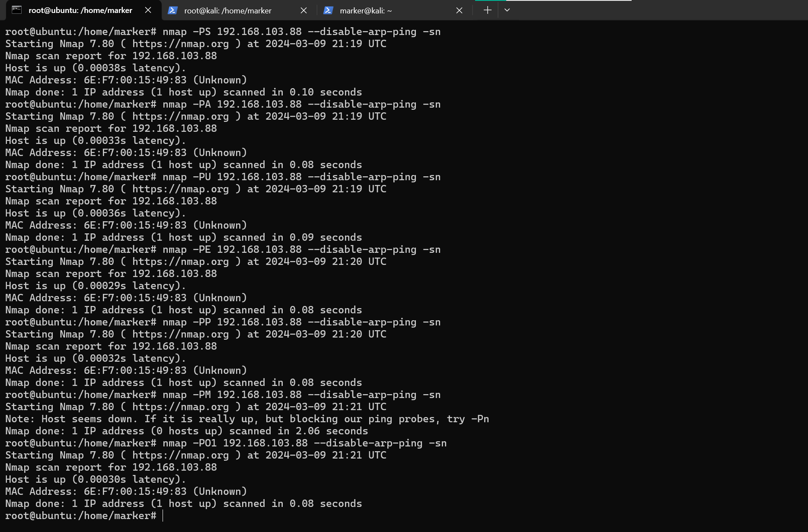
Task: Click the terminal icon on the root@ubuntu tab
Action: click(16, 10)
